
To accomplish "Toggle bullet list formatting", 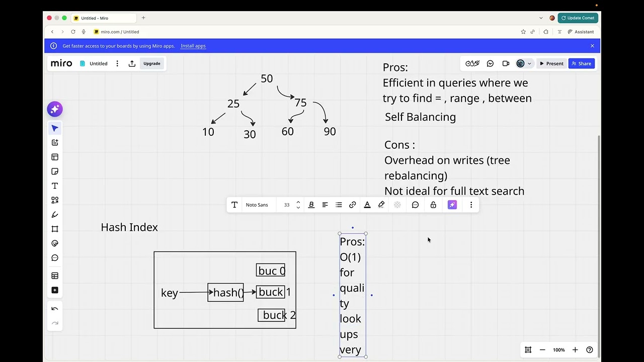I will pos(339,205).
